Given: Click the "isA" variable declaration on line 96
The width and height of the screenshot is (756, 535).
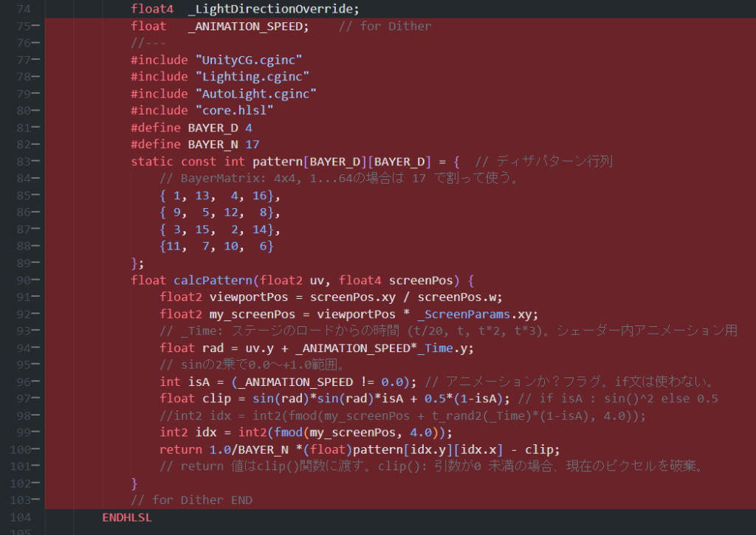Looking at the screenshot, I should point(195,382).
